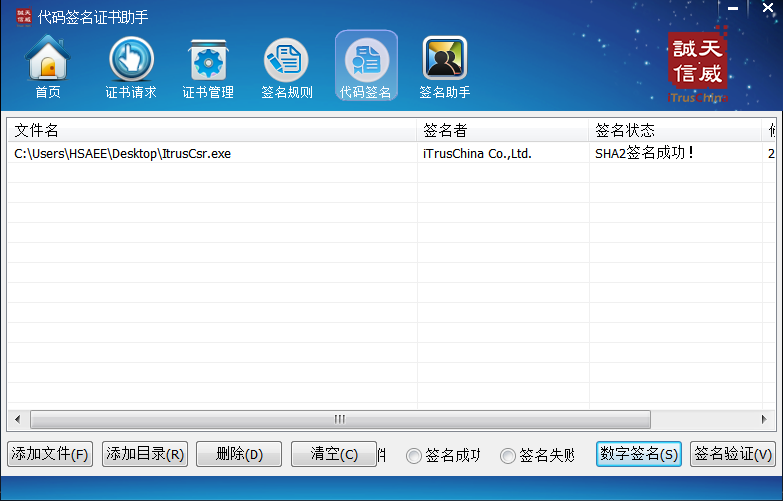Screen dimensions: 783x501
Task: Click the 添加文件(F) button
Action: click(x=50, y=454)
